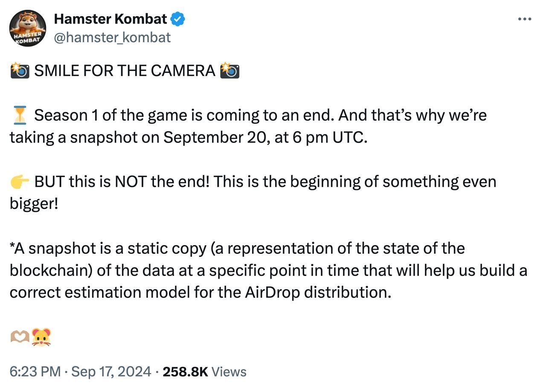Click the camera emoji after CAMERA
The width and height of the screenshot is (546, 392).
(x=229, y=70)
